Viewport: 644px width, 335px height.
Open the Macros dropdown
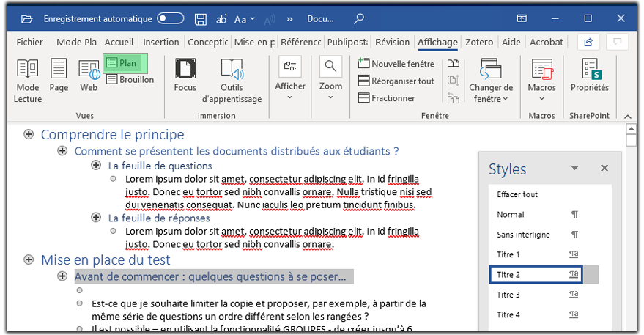(x=541, y=81)
